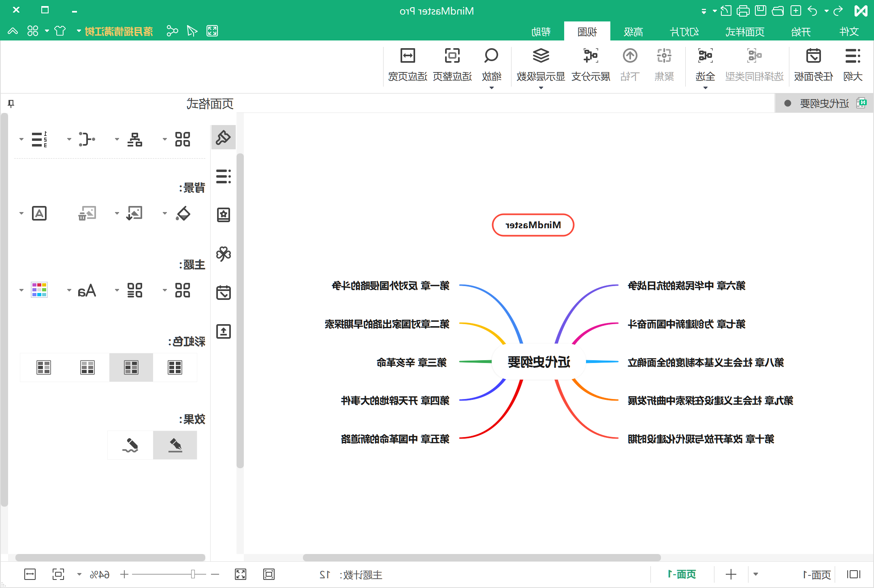This screenshot has height=588, width=874.
Task: Open the upload-arrow side-panel icon
Action: tap(223, 331)
